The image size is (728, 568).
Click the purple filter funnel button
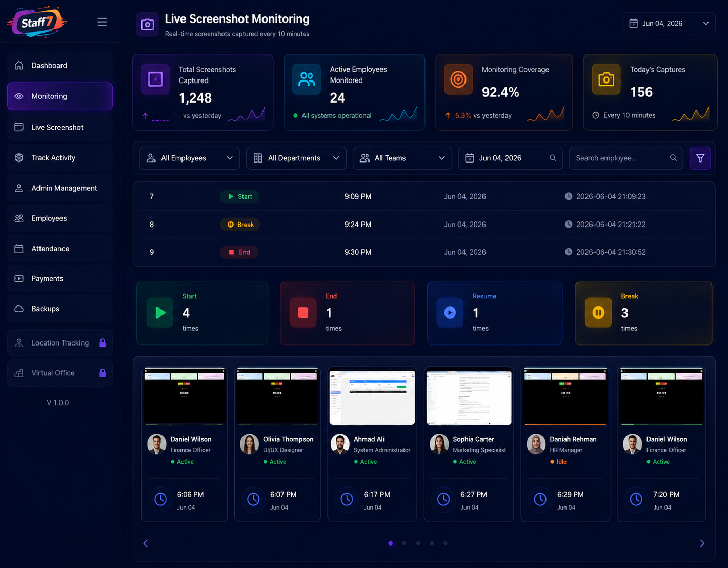tap(700, 158)
